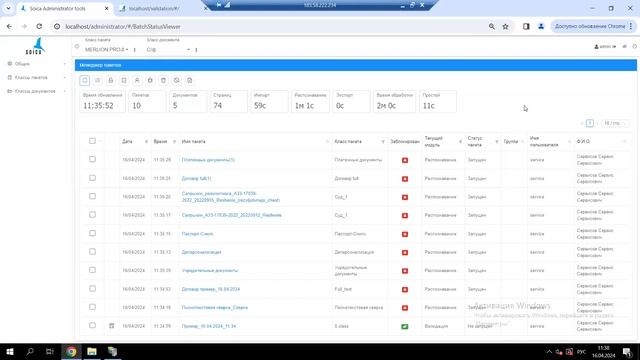Open File Explorer from the taskbar
Image resolution: width=640 pixels, height=360 pixels.
92,351
